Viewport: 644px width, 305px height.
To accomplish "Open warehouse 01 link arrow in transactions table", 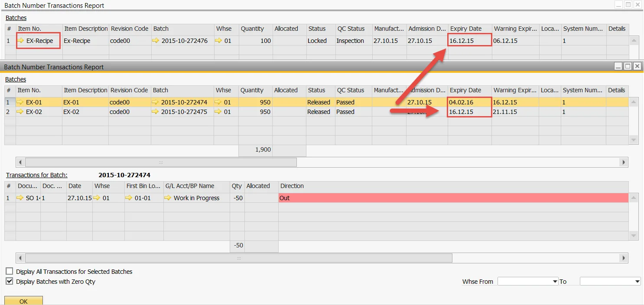I will [x=98, y=198].
